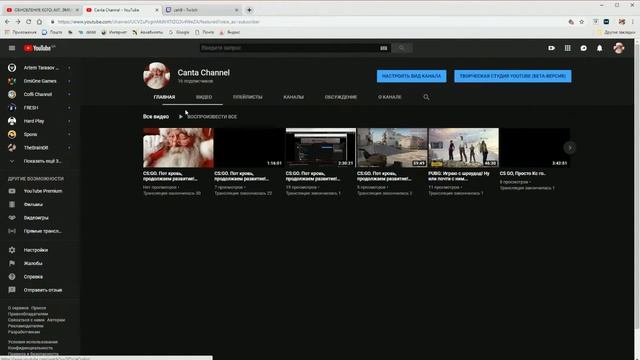The height and width of the screenshot is (360, 640).
Task: Switch to О КАНАЛЕ tab
Action: pyautogui.click(x=389, y=97)
